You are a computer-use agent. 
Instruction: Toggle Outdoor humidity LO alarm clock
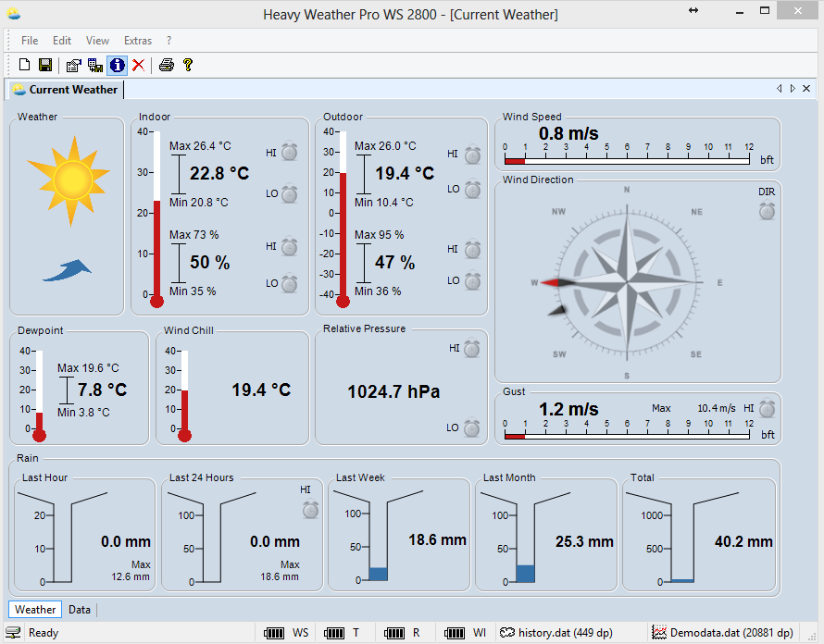tap(472, 280)
